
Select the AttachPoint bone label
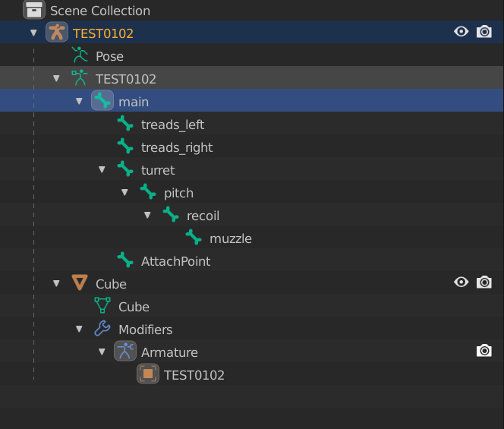click(x=176, y=261)
